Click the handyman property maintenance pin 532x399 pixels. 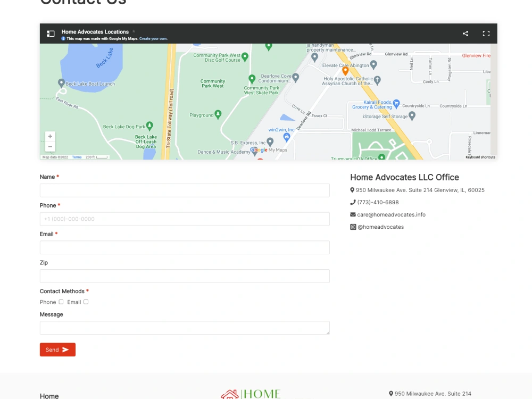(314, 57)
